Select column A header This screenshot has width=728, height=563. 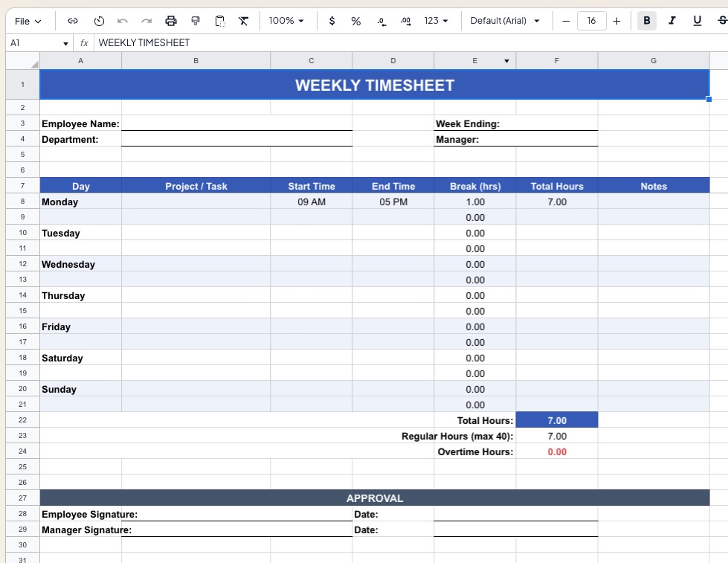[81, 61]
